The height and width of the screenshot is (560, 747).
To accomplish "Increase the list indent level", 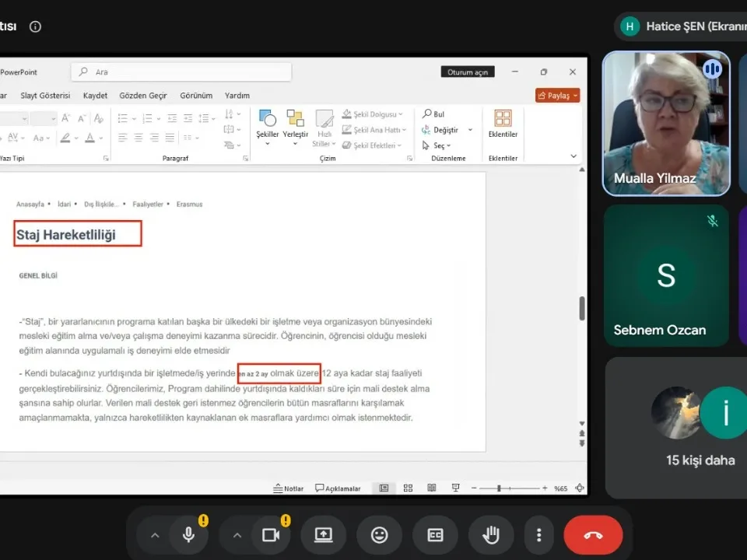I will pyautogui.click(x=188, y=118).
